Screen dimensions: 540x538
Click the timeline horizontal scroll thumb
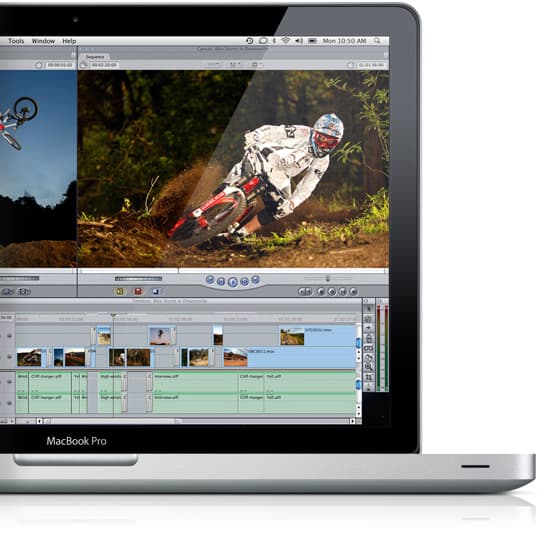[112, 421]
